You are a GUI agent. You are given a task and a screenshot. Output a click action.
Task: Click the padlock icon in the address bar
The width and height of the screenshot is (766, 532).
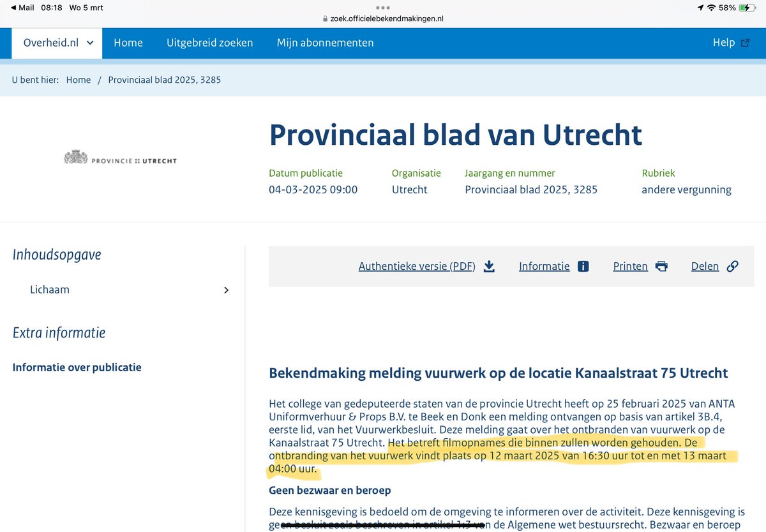pyautogui.click(x=327, y=19)
